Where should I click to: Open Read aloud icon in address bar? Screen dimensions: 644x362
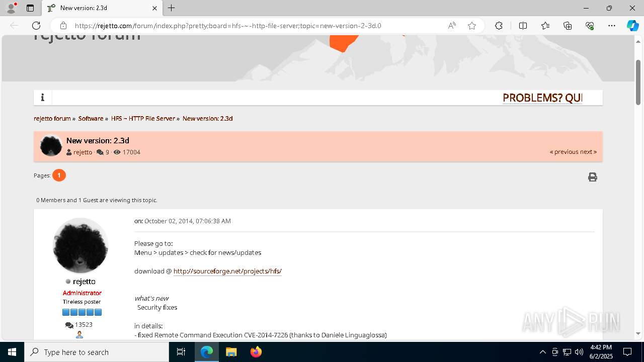(x=452, y=26)
